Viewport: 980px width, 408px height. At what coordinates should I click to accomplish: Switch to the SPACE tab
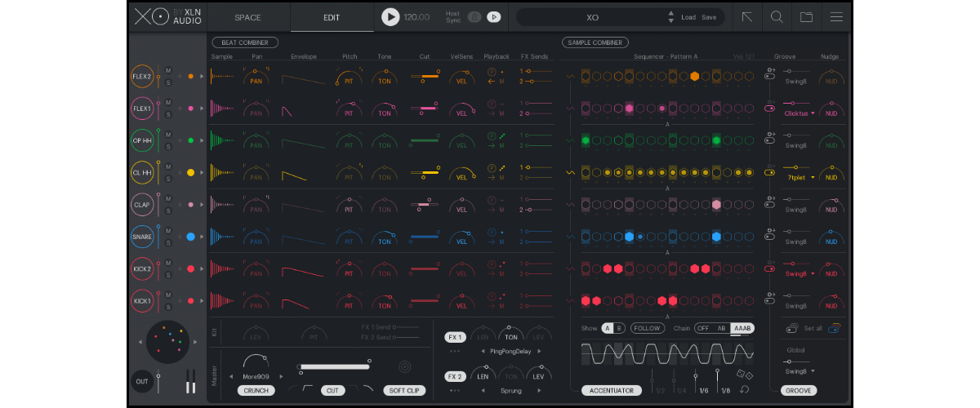247,17
